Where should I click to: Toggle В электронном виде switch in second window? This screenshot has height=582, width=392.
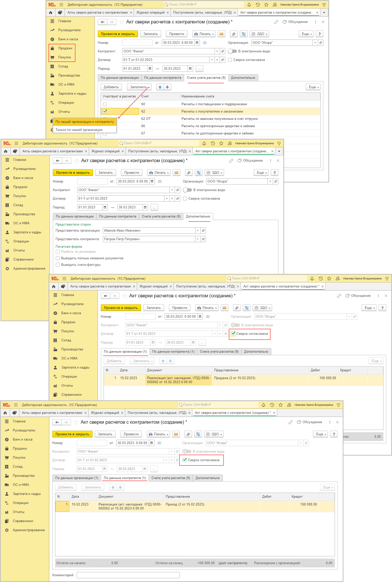(187, 190)
